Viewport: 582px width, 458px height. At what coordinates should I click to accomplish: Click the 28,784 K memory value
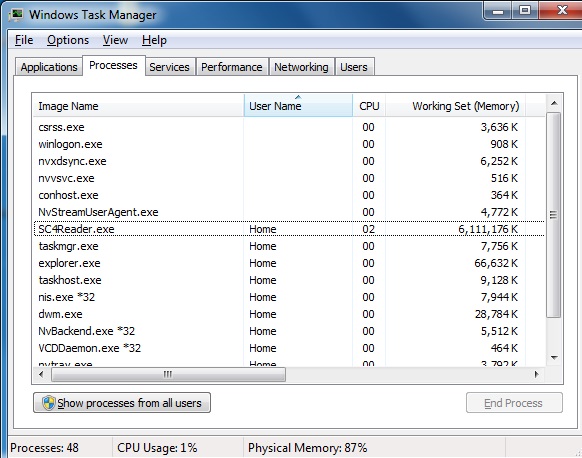pyautogui.click(x=496, y=314)
